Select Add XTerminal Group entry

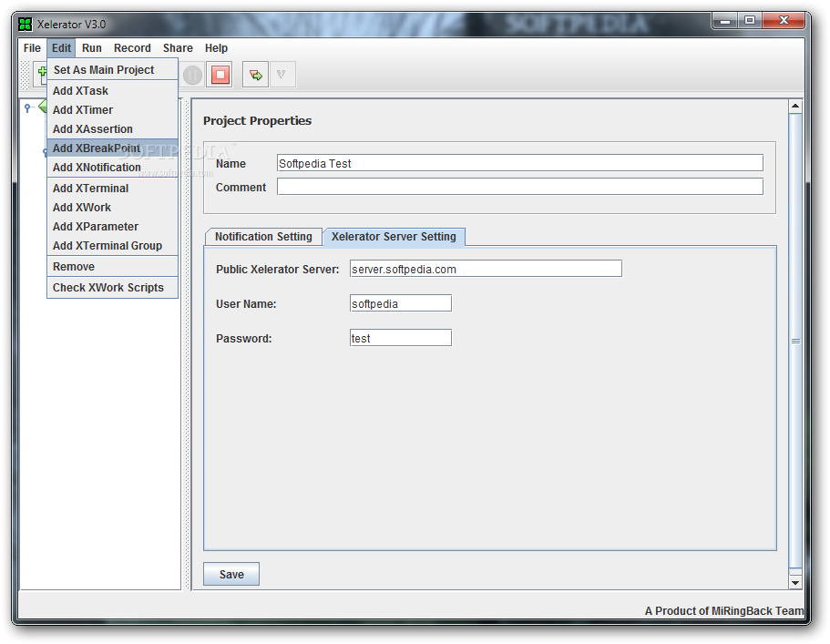coord(112,246)
